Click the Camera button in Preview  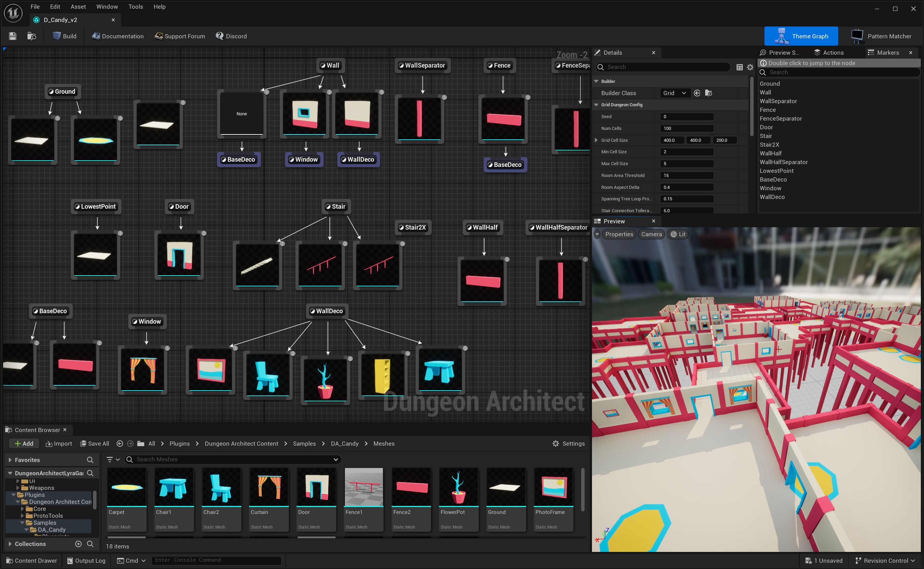tap(651, 234)
